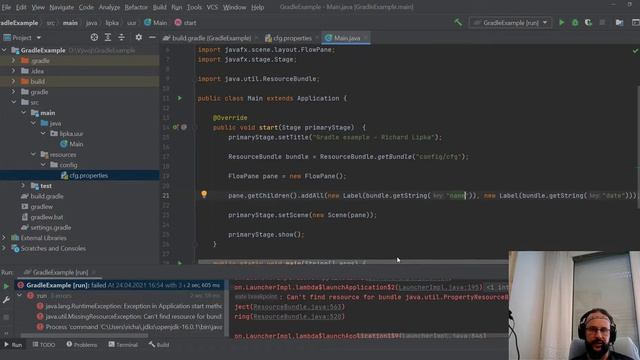This screenshot has height=360, width=640.
Task: Click the Run with Coverage icon
Action: point(588,23)
